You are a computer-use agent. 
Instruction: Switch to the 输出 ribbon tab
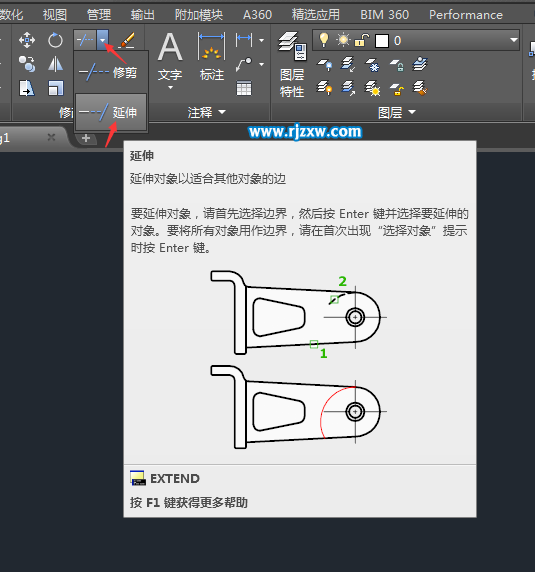(143, 15)
